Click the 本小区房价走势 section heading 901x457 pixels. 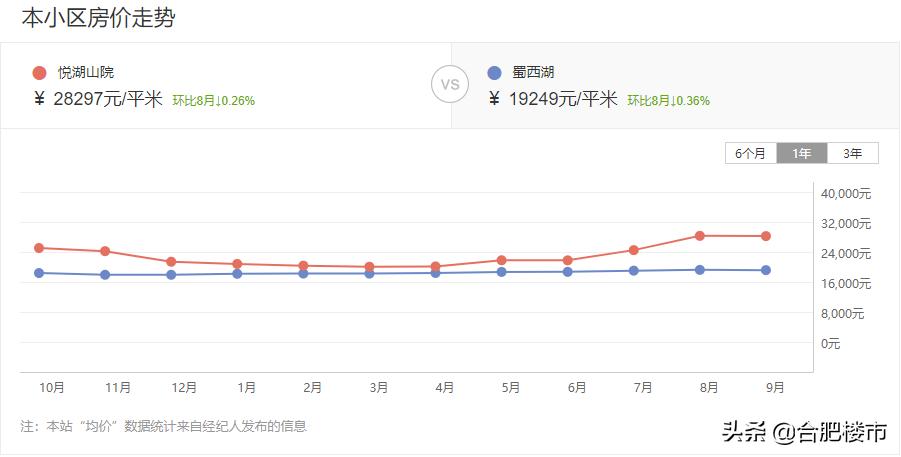[x=98, y=18]
